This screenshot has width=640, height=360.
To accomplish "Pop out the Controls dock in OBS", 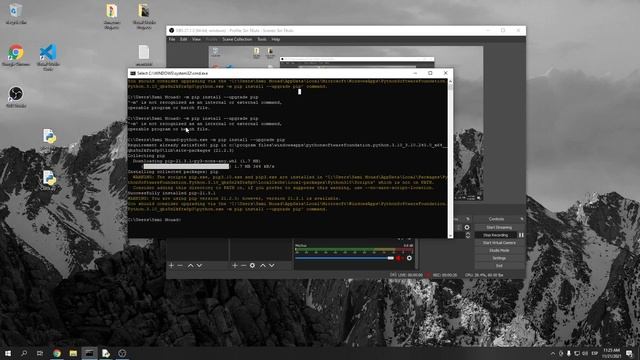I will click(x=522, y=219).
